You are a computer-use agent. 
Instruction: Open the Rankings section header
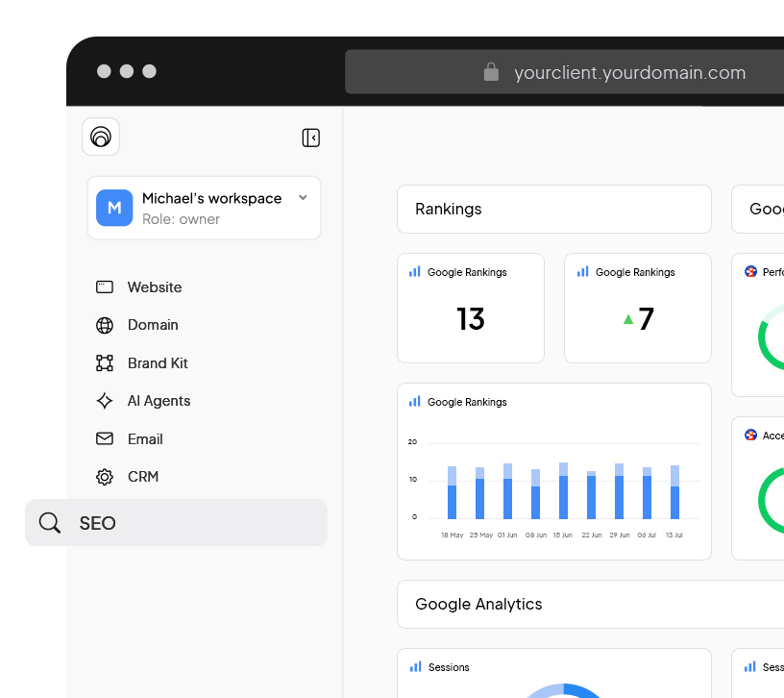(x=553, y=209)
